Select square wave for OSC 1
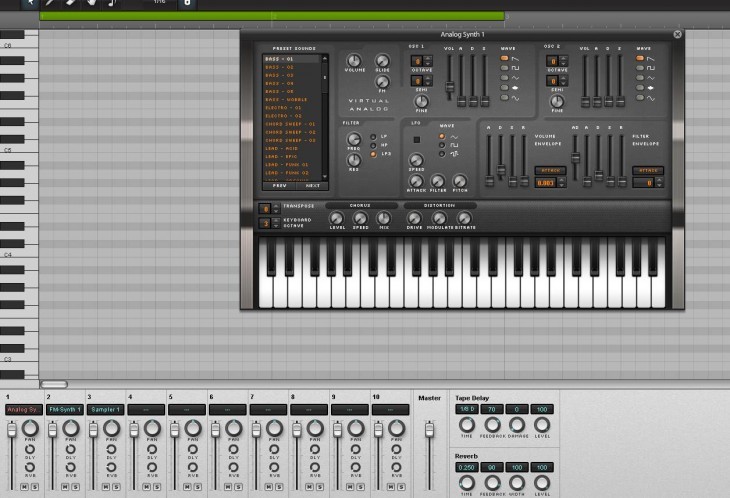The image size is (730, 498). click(505, 68)
